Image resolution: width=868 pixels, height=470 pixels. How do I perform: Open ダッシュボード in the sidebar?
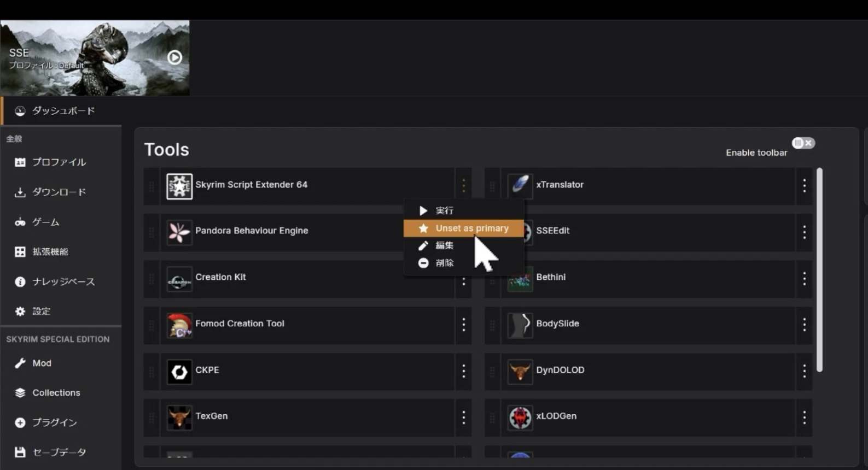coord(61,111)
